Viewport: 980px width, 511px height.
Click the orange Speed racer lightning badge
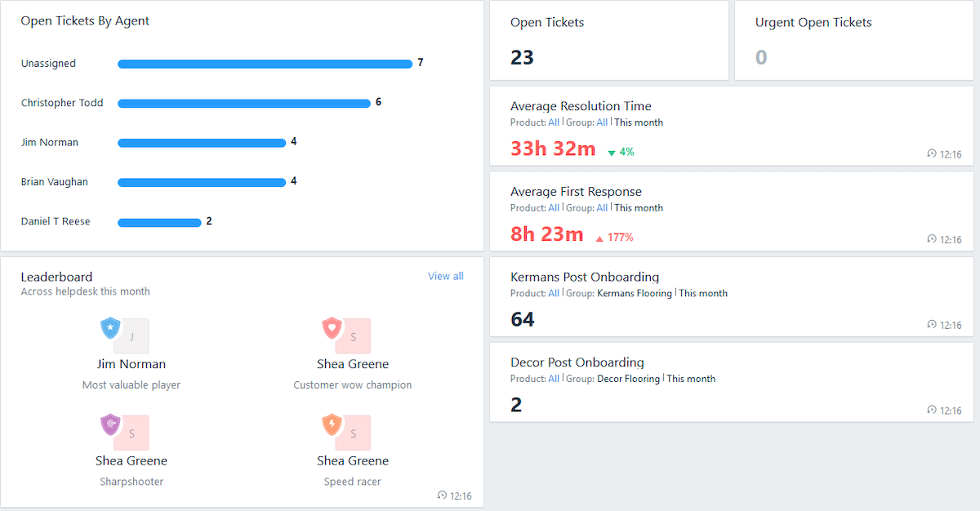point(332,424)
